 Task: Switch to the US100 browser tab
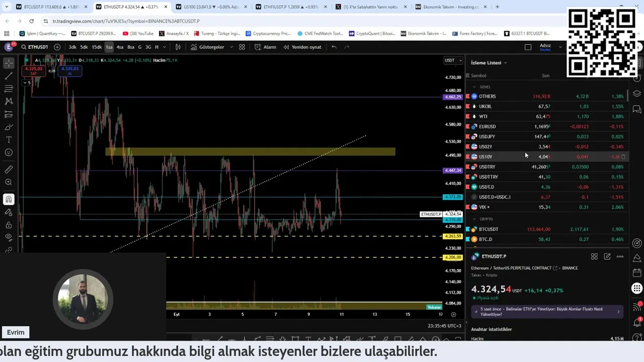click(211, 7)
